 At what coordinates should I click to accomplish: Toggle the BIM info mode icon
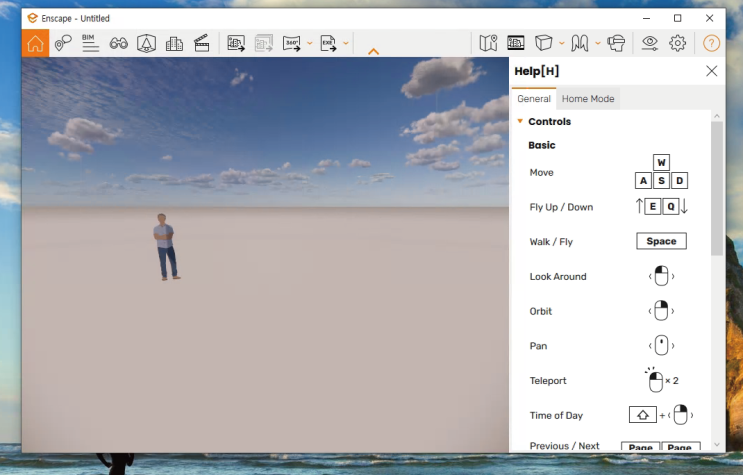coord(90,43)
